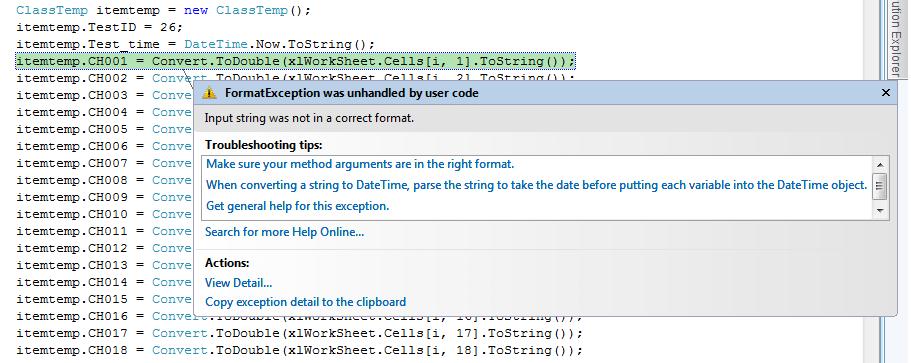Click itemtemp.CH005 in the code
This screenshot has height=363, width=911.
71,129
